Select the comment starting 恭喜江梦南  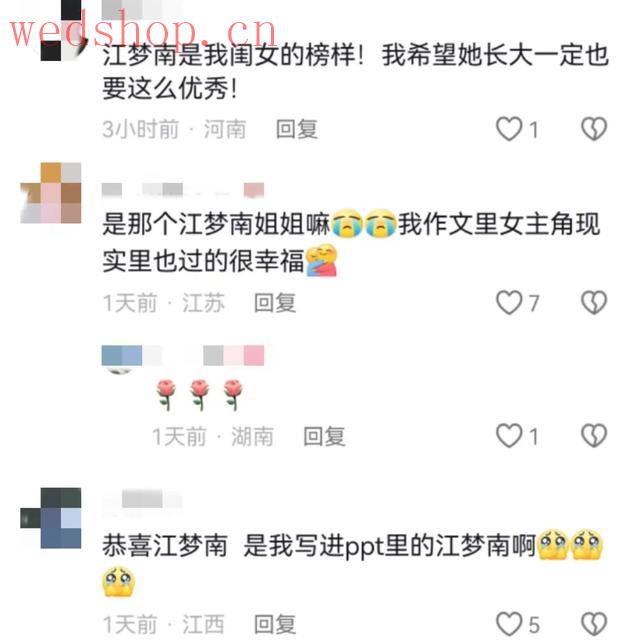(353, 563)
